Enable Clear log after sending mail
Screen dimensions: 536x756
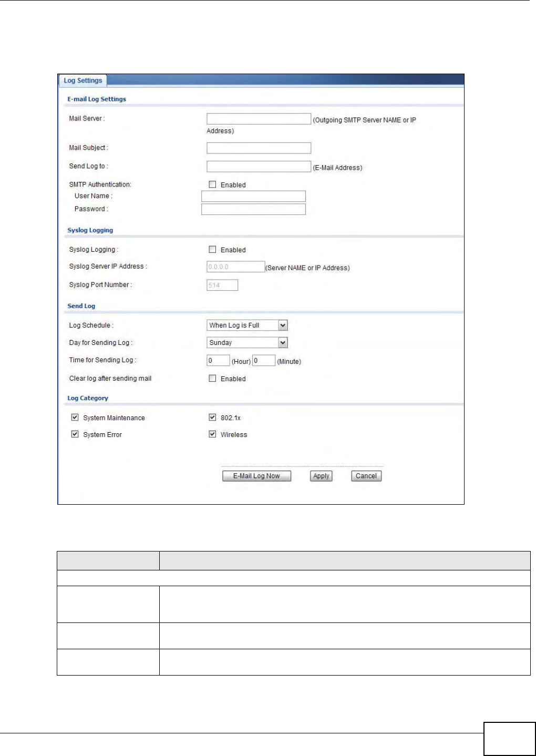click(212, 379)
